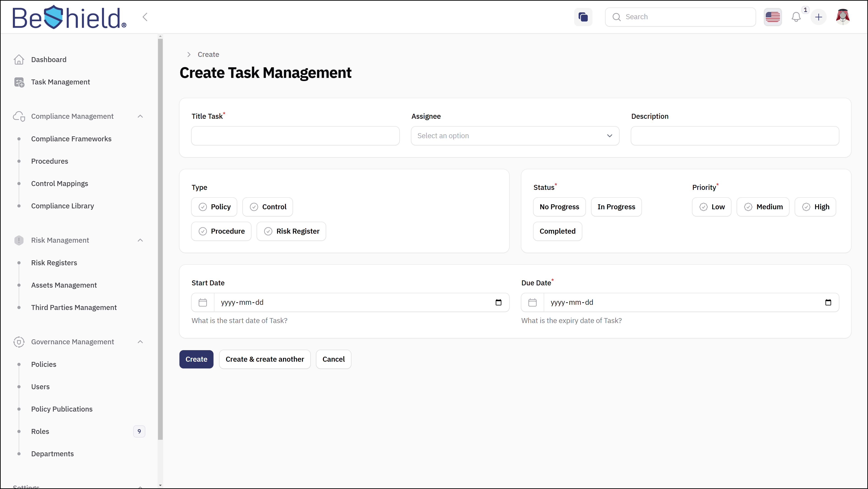The width and height of the screenshot is (868, 489).
Task: Open Policy Publications in sidebar
Action: point(62,409)
